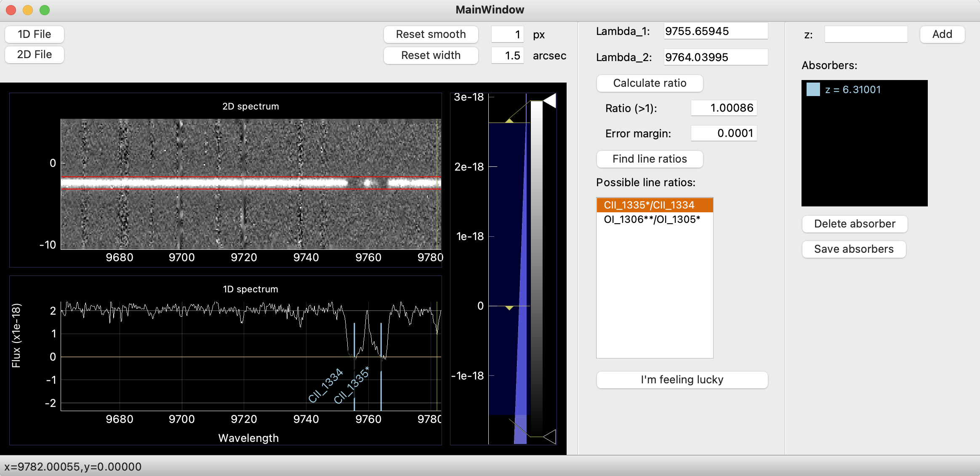Viewport: 980px width, 476px height.
Task: Click into the z redshift input field
Action: 866,35
